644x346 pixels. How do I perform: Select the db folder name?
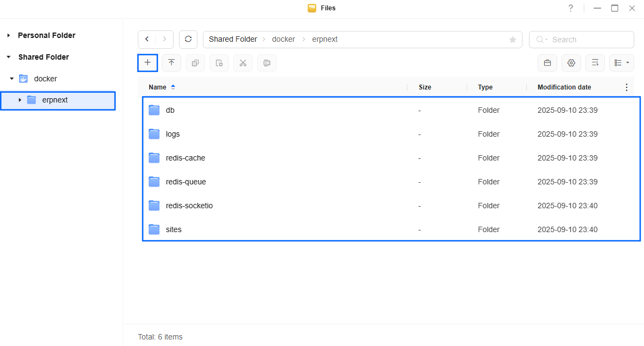(170, 110)
